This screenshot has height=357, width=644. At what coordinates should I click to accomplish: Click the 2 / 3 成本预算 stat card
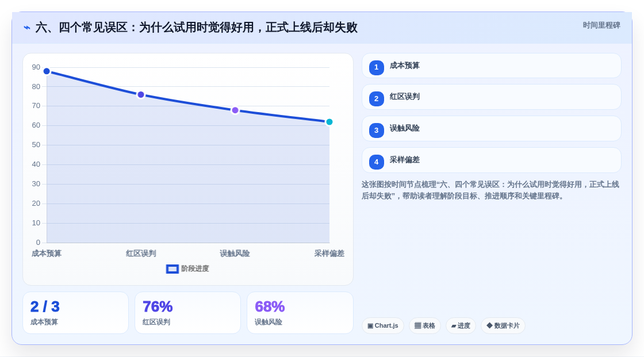pos(75,313)
